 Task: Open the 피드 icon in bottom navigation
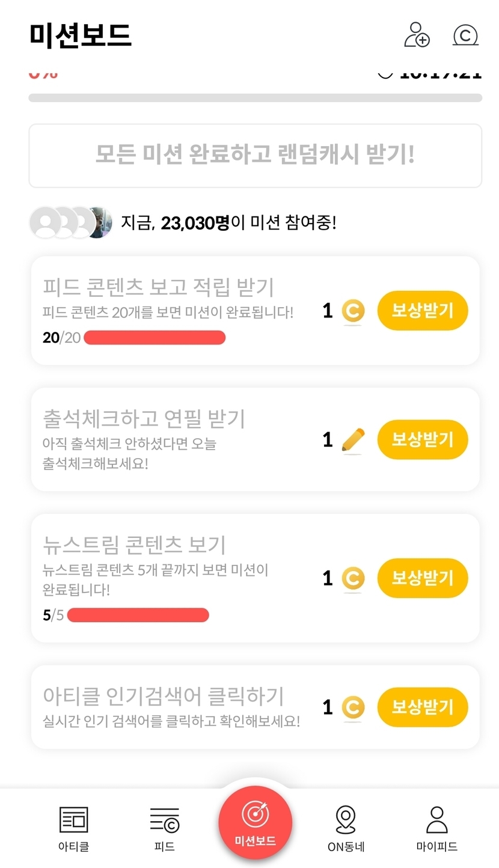pyautogui.click(x=165, y=821)
